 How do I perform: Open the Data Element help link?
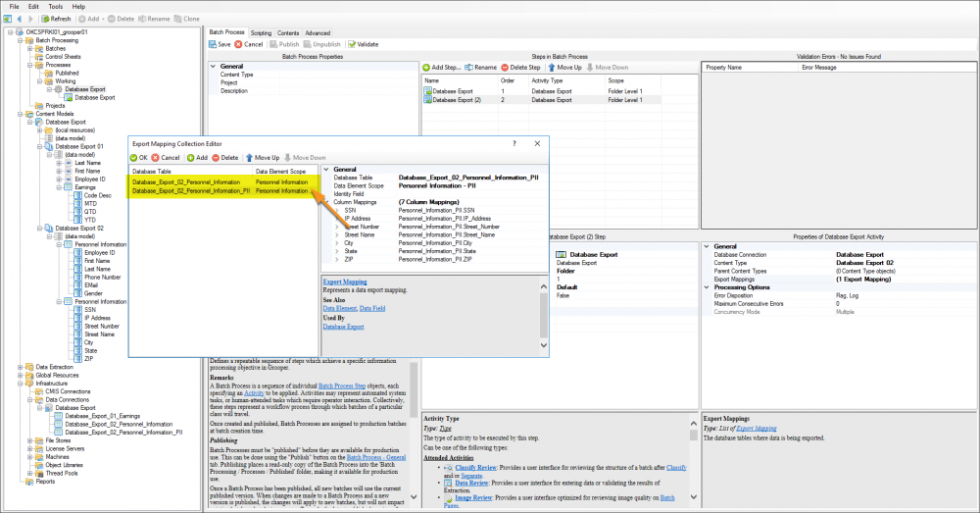point(339,308)
